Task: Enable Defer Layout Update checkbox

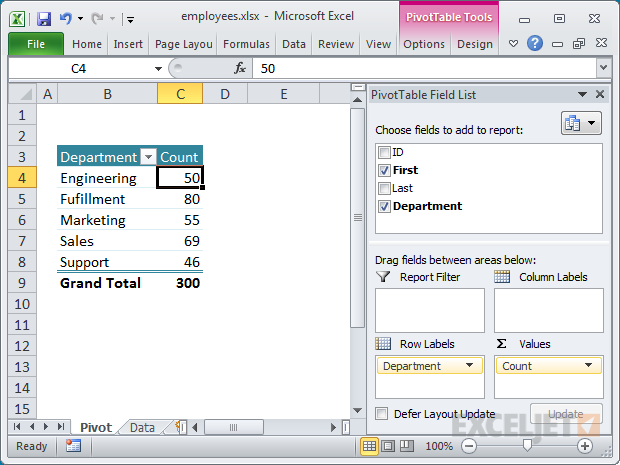Action: coord(382,414)
